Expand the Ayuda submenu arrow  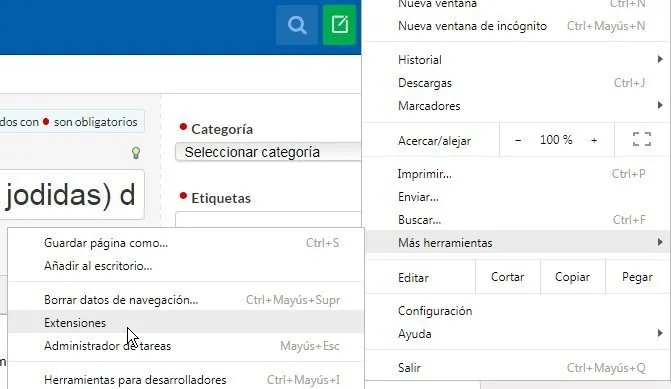[660, 333]
